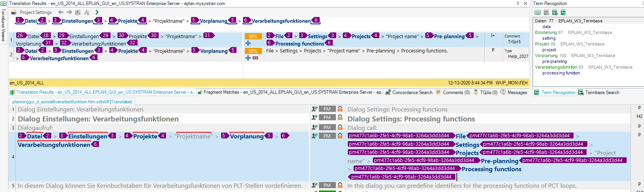The image size is (644, 192).
Task: Pin the Translation Results panel
Action: point(518,3)
